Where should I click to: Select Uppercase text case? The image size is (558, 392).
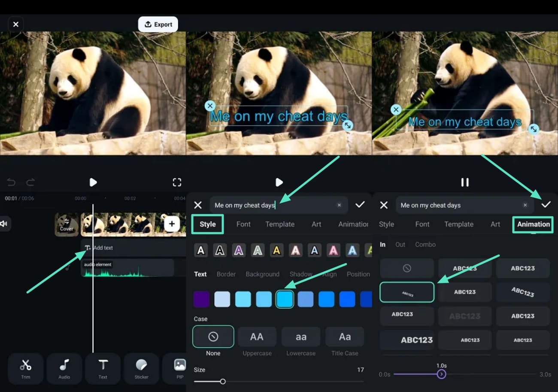257,337
